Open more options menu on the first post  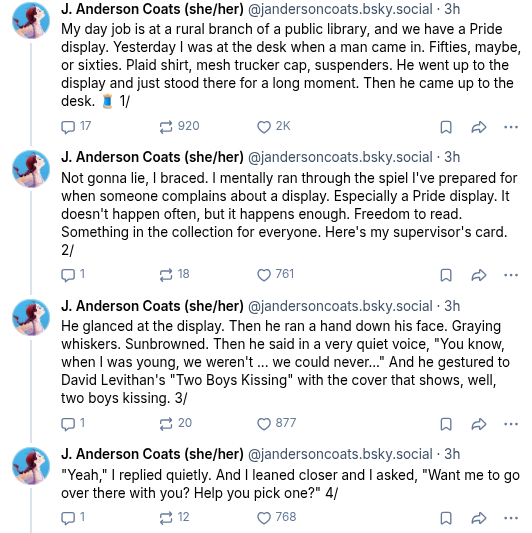tap(511, 127)
